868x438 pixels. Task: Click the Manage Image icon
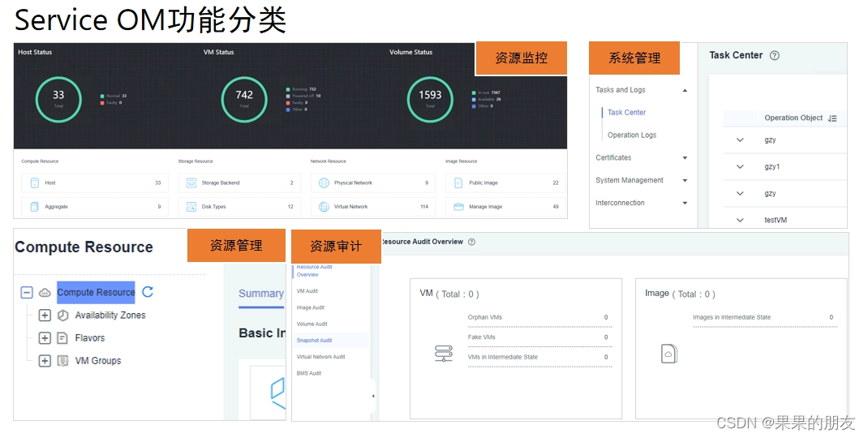458,207
